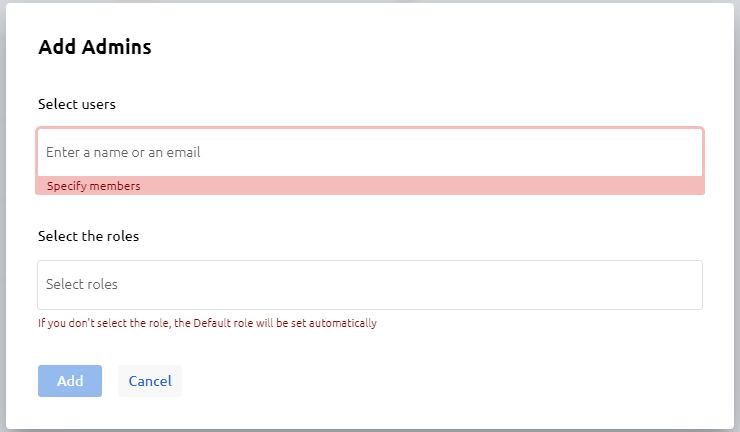
Task: Click the Cancel button
Action: pyautogui.click(x=150, y=381)
